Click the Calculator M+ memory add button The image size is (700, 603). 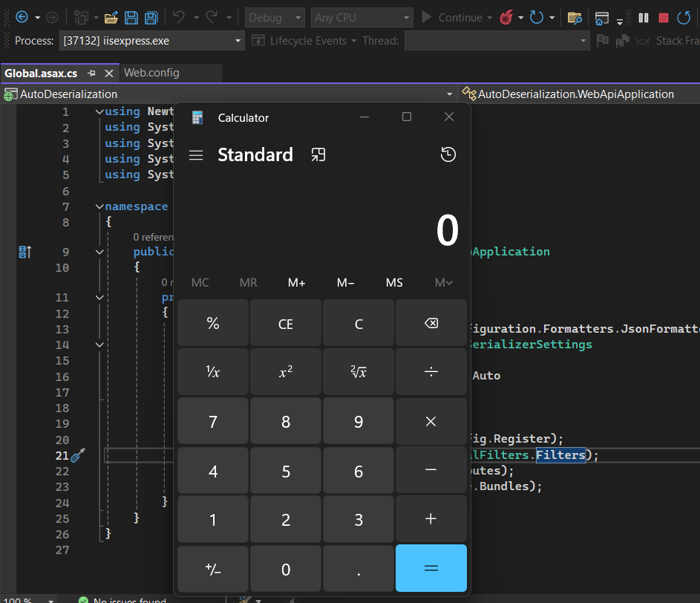tap(296, 283)
